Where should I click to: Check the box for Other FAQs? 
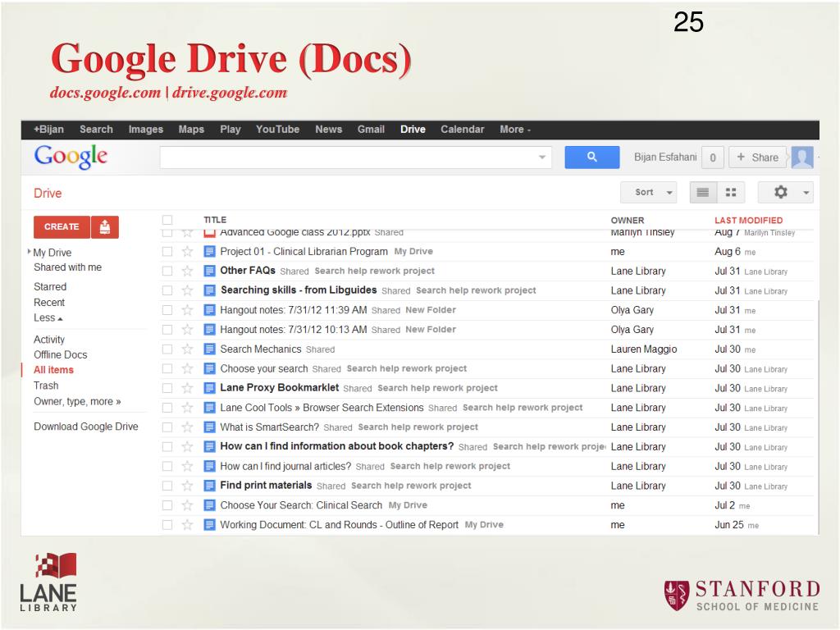[x=167, y=272]
